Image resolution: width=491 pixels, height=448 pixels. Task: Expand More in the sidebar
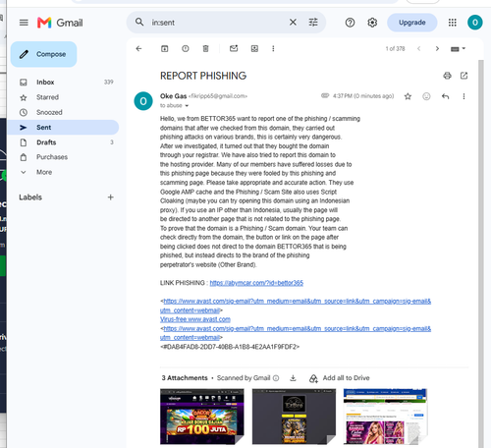[63, 172]
